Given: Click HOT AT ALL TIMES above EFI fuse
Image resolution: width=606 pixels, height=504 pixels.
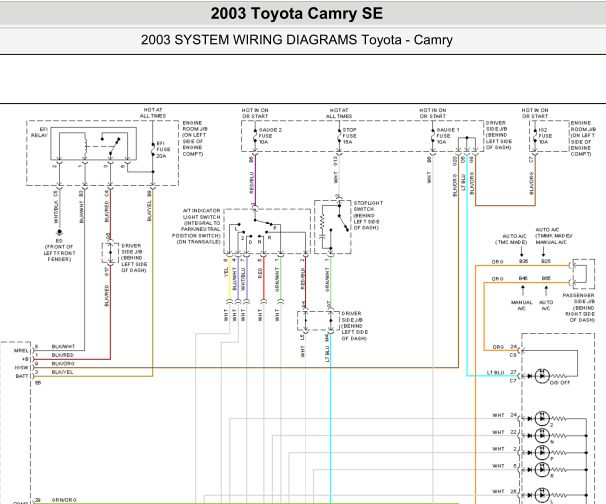Looking at the screenshot, I should click(x=153, y=113).
